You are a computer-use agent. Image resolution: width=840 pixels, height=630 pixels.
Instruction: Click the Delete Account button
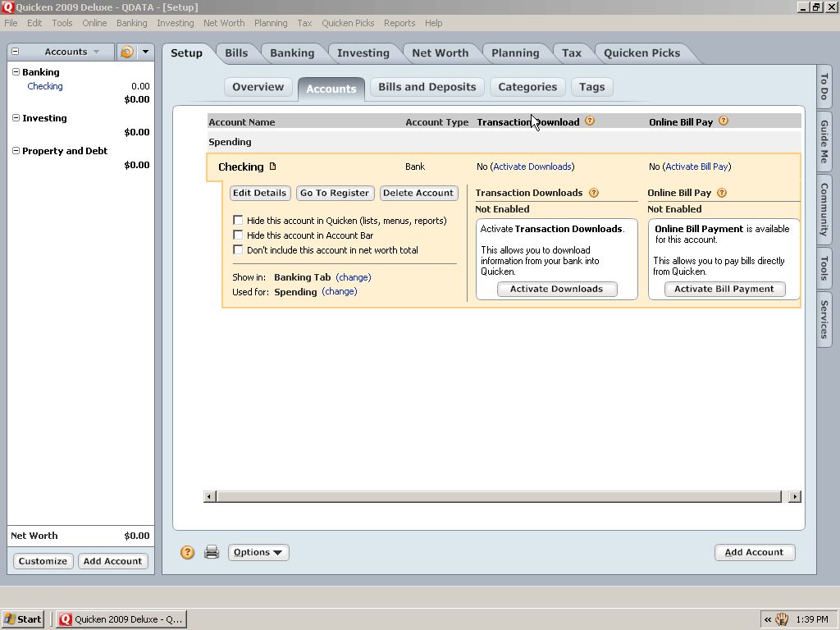click(x=418, y=193)
